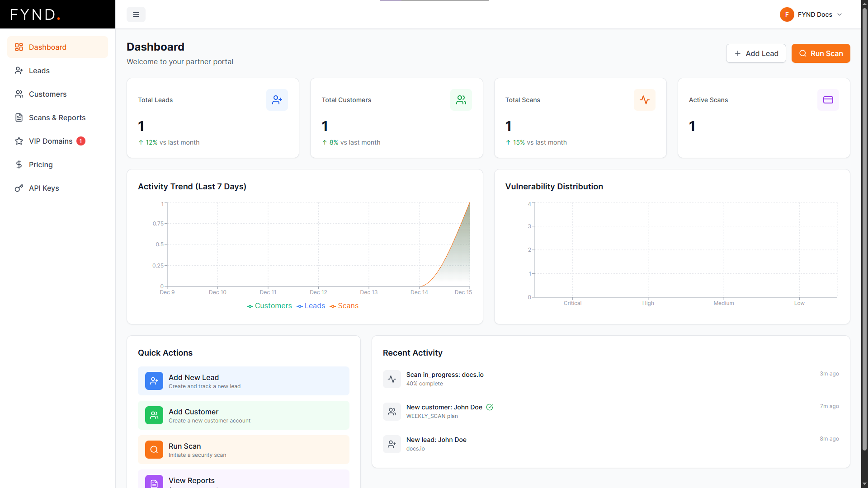Image resolution: width=868 pixels, height=488 pixels.
Task: Click the VIP Domains notification badge
Action: 80,141
